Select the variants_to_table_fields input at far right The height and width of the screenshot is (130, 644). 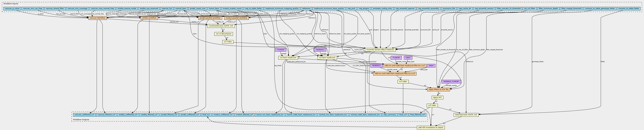pyautogui.click(x=629, y=8)
